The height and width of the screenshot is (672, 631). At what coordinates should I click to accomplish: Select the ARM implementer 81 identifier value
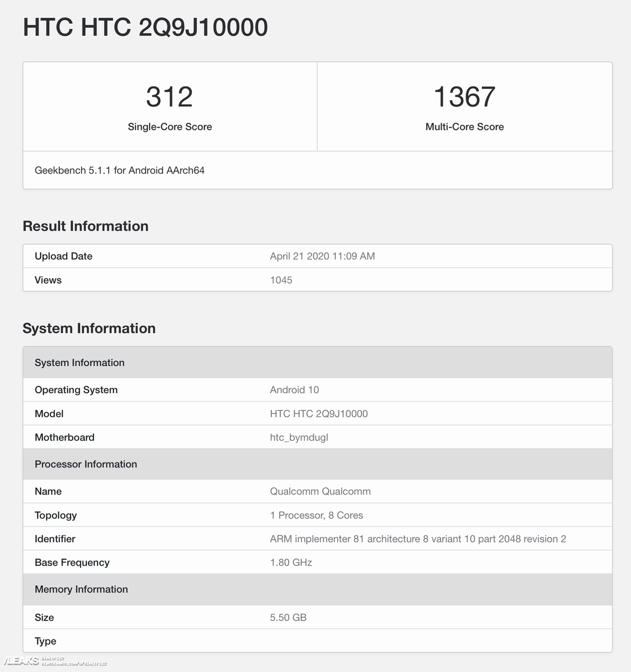click(x=418, y=539)
